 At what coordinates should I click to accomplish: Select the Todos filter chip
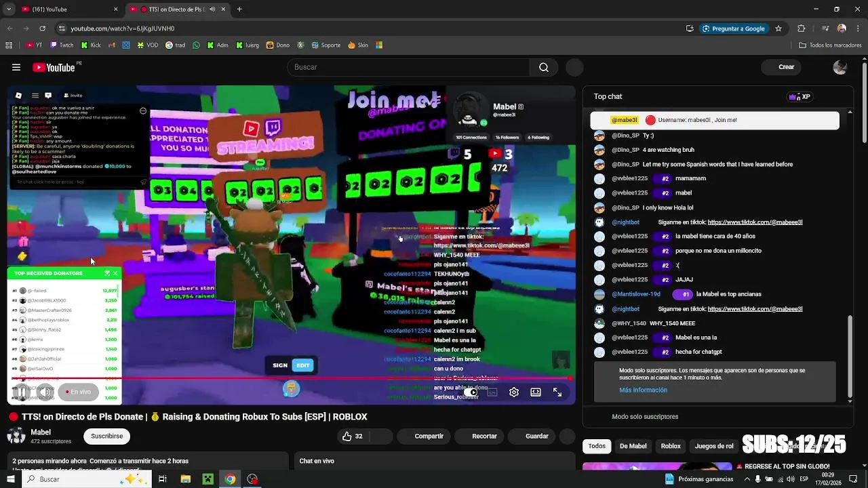click(597, 446)
